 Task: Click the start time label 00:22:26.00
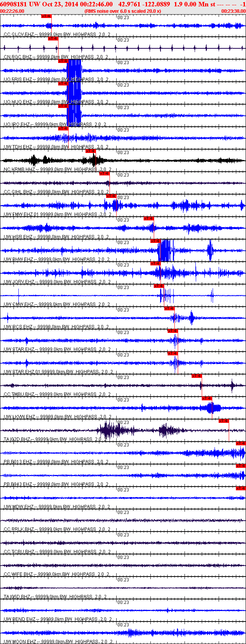12,11
